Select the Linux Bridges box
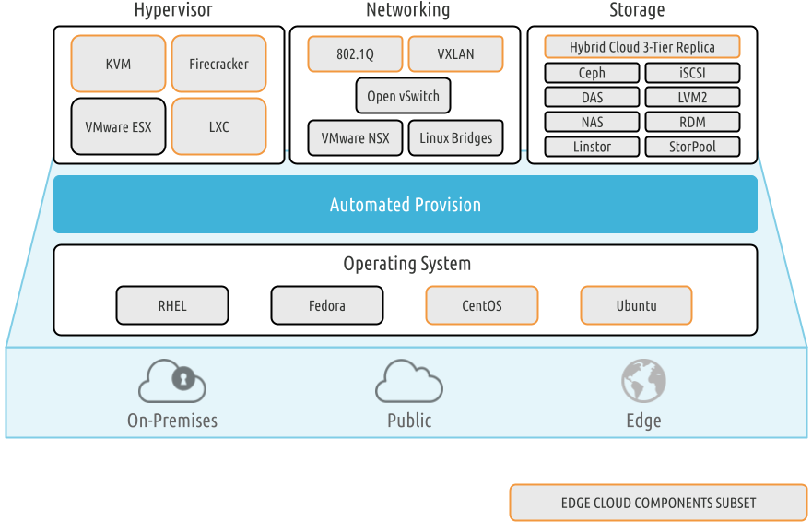Viewport: 812px width, 522px height. coord(455,138)
